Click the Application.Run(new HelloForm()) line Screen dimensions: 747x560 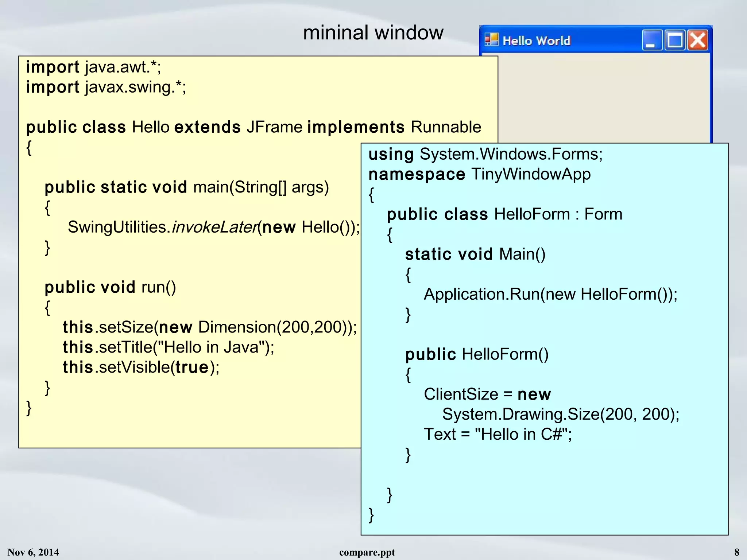tap(550, 294)
